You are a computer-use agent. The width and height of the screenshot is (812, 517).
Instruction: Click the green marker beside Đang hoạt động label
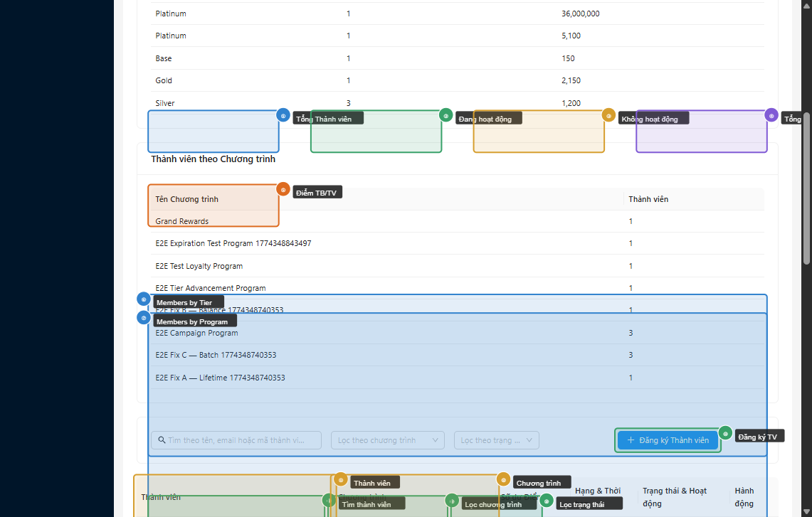pos(446,115)
